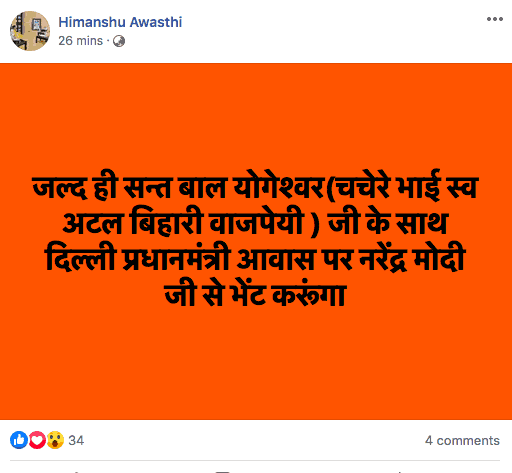This screenshot has height=473, width=512.
Task: Open the Himanshu Awasthi profile name link
Action: coord(120,22)
